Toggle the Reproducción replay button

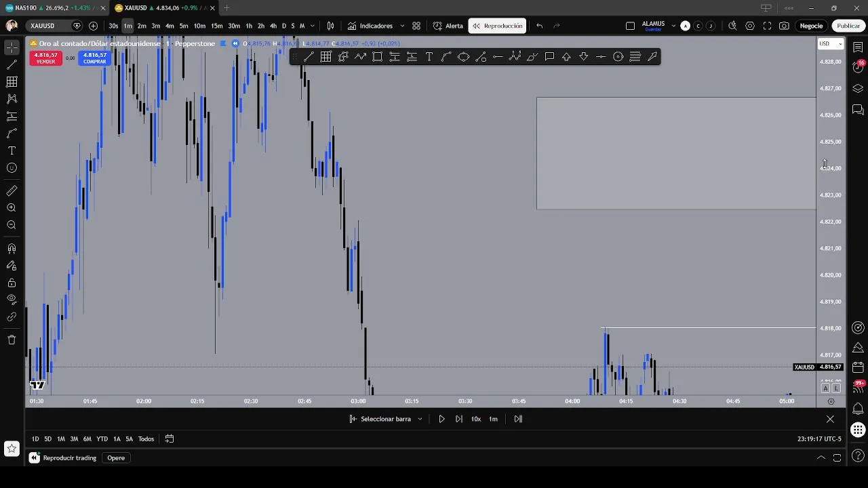[x=498, y=26]
